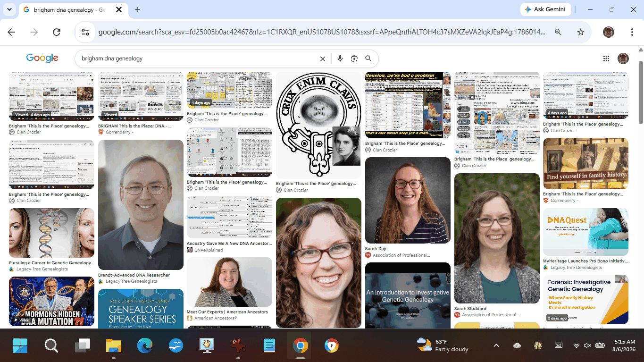Launch File Explorer from the taskbar
644x362 pixels.
[114, 346]
